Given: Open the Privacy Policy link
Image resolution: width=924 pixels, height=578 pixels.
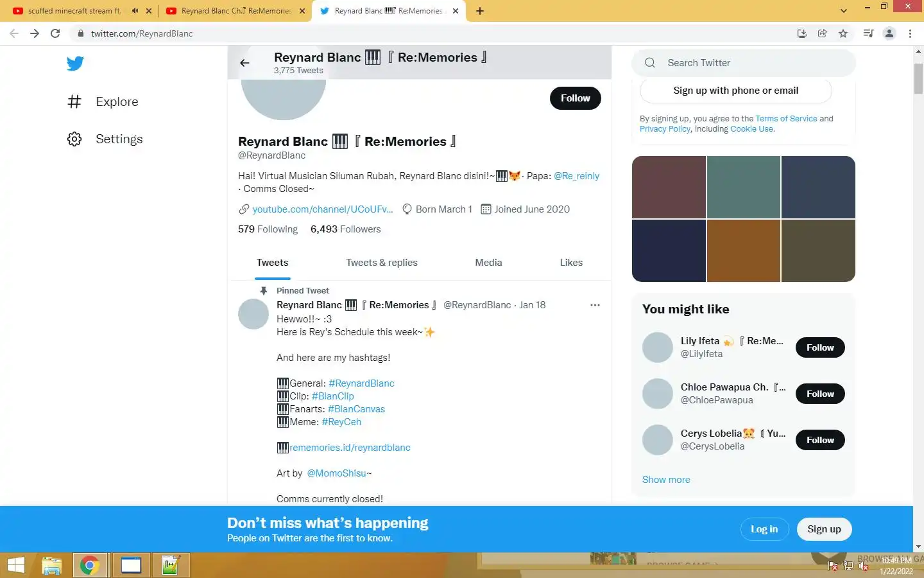Looking at the screenshot, I should tap(665, 129).
